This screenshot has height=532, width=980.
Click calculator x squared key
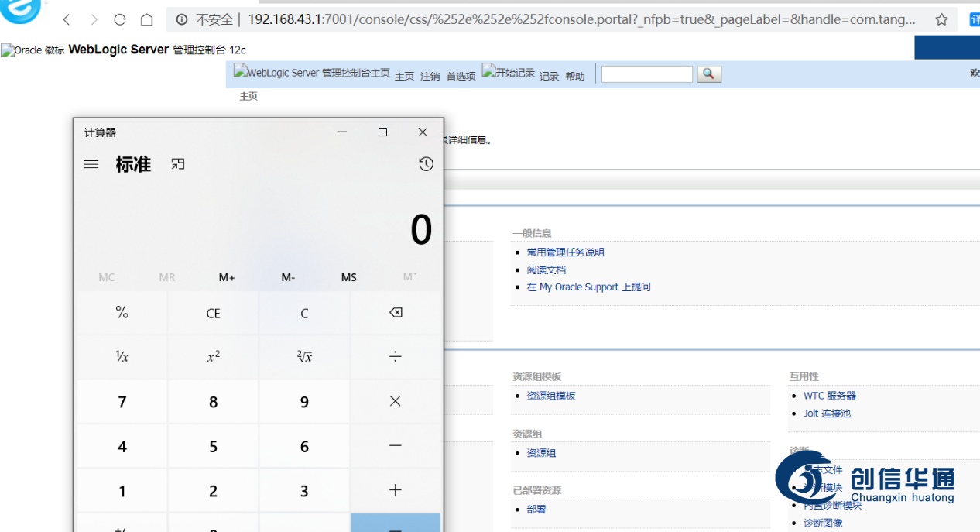pos(213,357)
